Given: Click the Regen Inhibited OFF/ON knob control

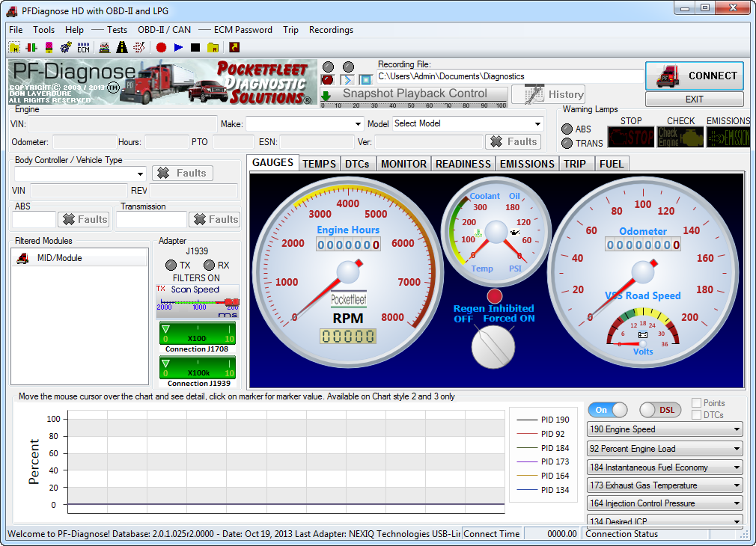Looking at the screenshot, I should (x=494, y=348).
